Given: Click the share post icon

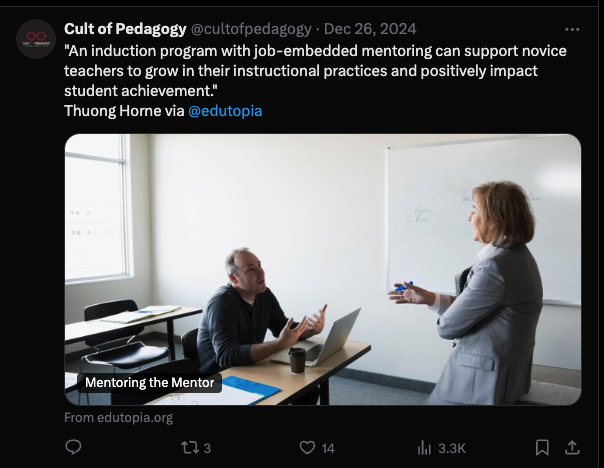Looking at the screenshot, I should 572,447.
